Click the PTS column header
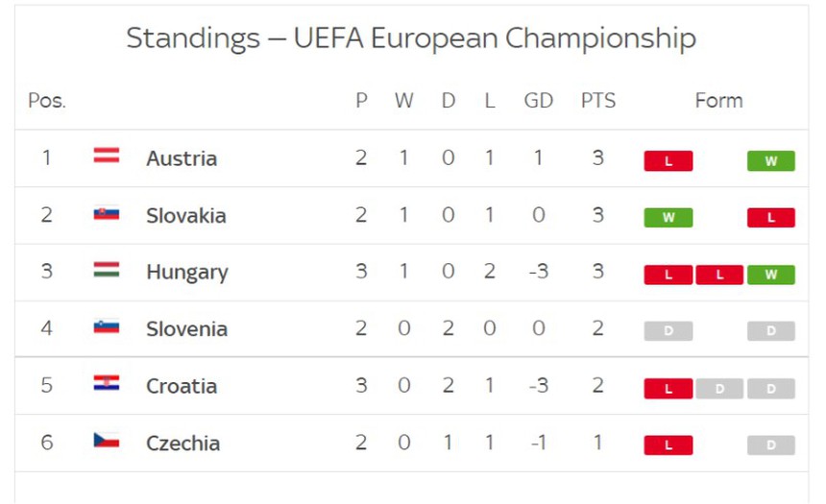 598,101
